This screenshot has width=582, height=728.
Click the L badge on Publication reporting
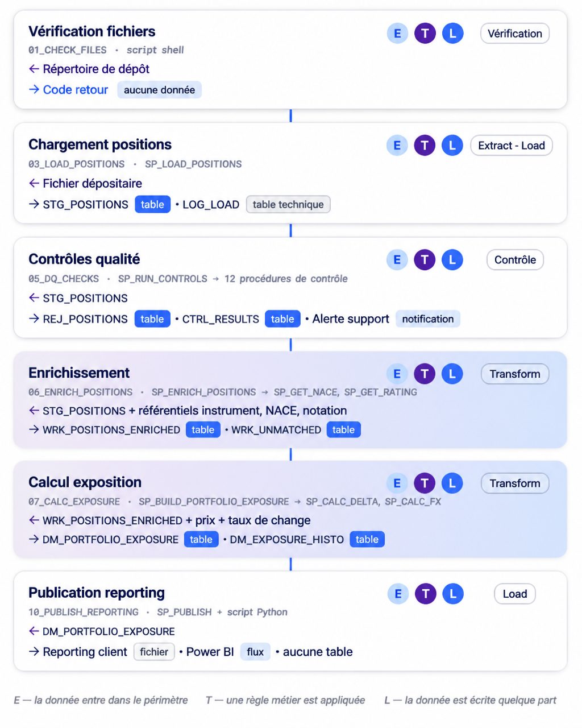coord(453,594)
